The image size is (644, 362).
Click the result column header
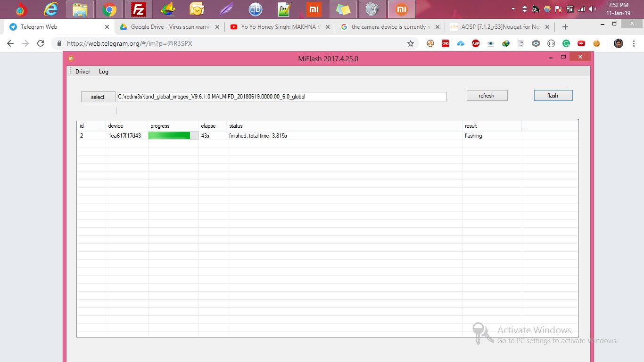click(x=492, y=126)
